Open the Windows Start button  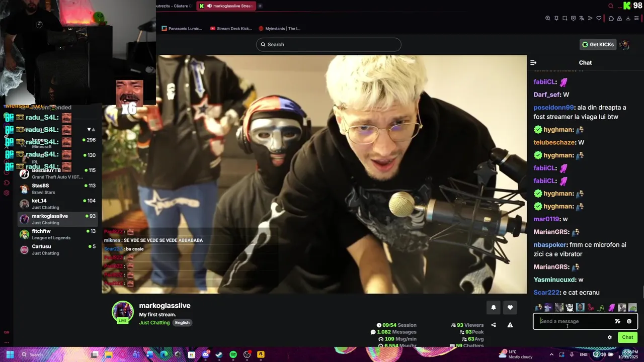click(x=10, y=354)
